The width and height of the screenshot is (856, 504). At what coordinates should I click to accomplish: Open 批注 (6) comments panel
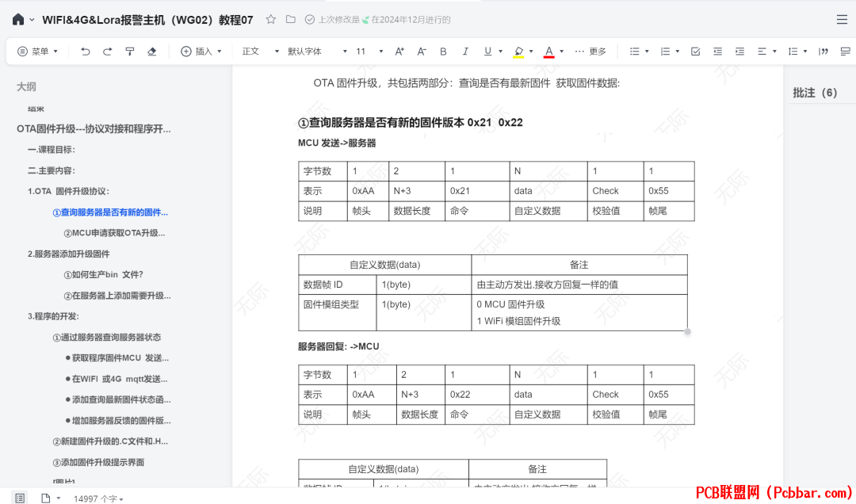(815, 93)
